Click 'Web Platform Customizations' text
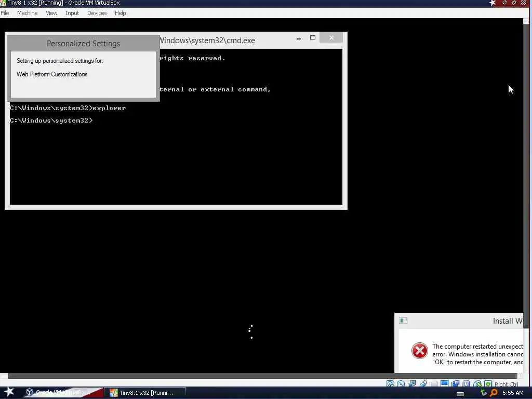Screen dimensions: 532x399 point(52,74)
